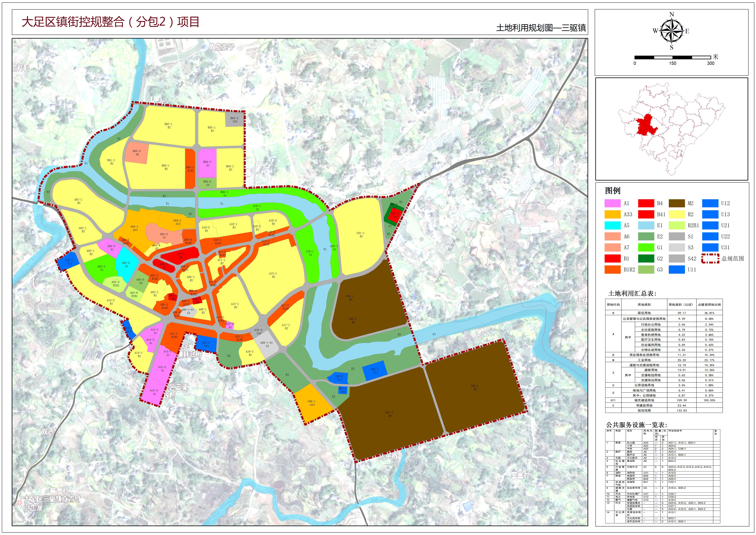Select the U31 blue legend swatch
This screenshot has height=535, width=756.
click(710, 247)
